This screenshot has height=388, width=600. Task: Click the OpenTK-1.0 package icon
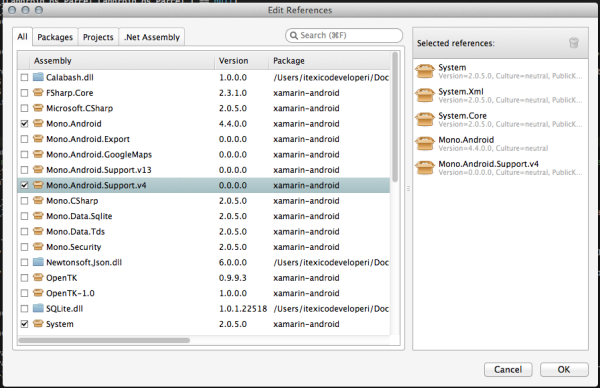[x=38, y=293]
